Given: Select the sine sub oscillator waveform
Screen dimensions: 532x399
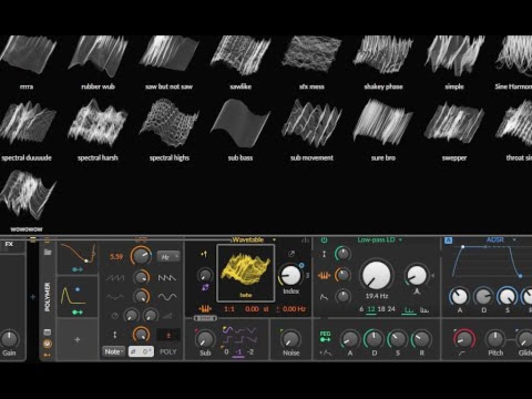Looking at the screenshot, I should [x=228, y=330].
